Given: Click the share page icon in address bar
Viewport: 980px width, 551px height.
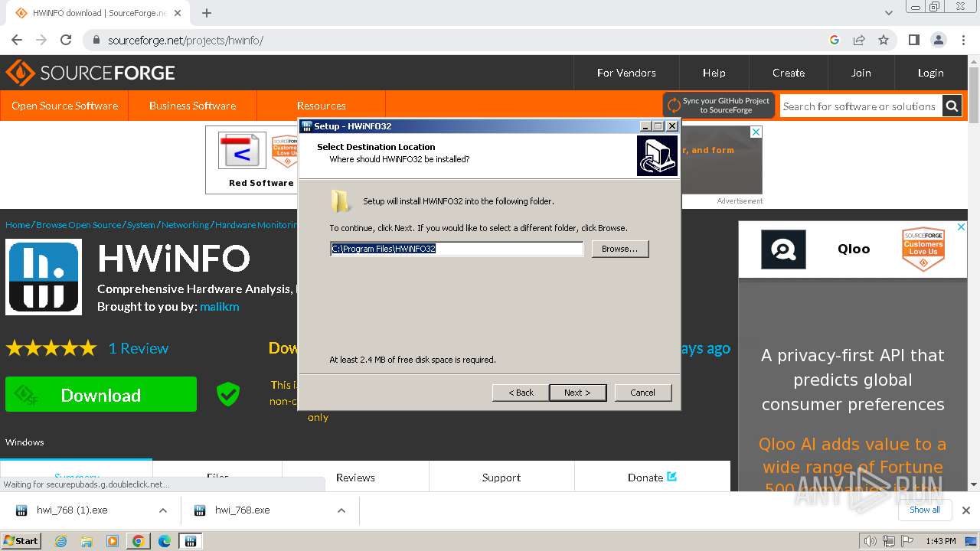Looking at the screenshot, I should coord(859,40).
